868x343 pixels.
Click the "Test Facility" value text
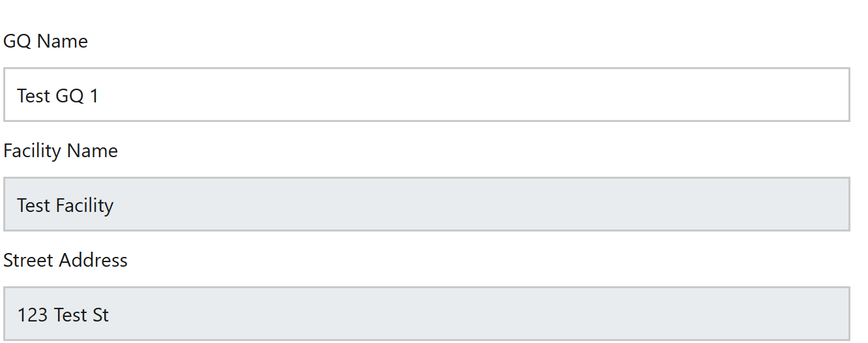pyautogui.click(x=65, y=205)
